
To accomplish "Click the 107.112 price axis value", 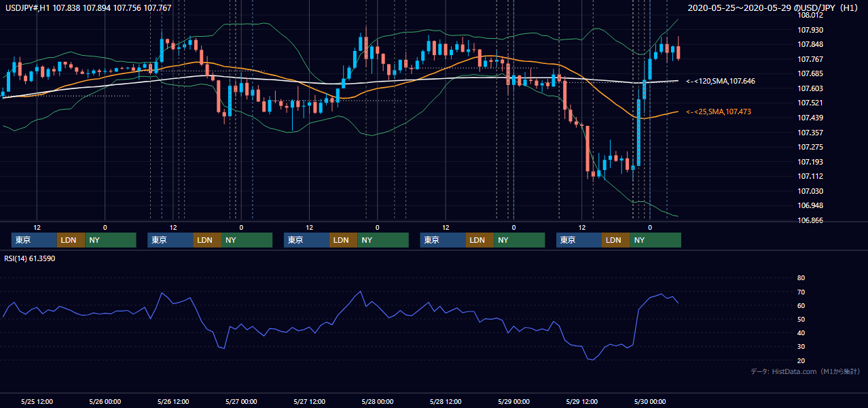I will (x=810, y=176).
